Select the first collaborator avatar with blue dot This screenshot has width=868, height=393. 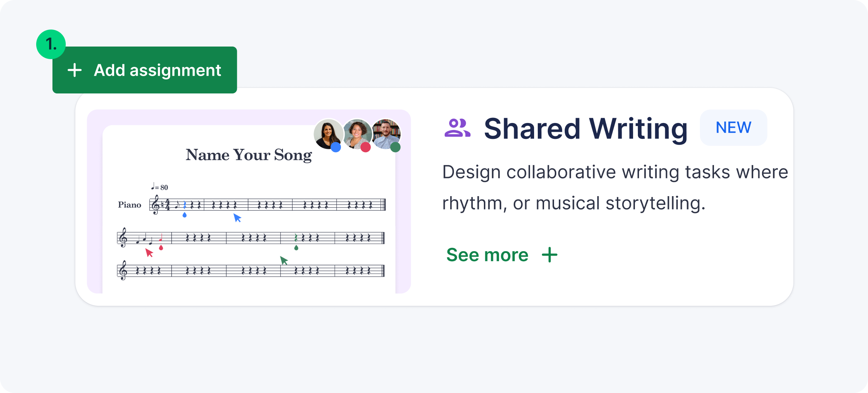(328, 134)
